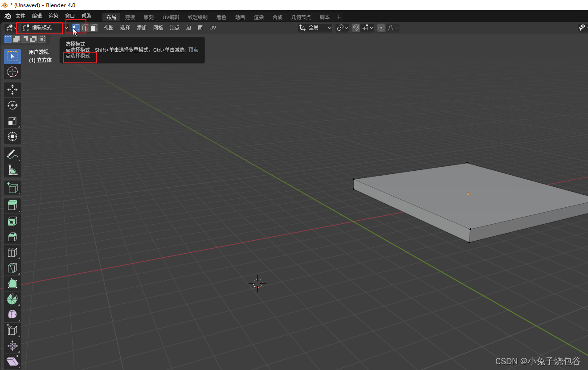
Task: Select the Extrude Region tool
Action: tap(12, 206)
